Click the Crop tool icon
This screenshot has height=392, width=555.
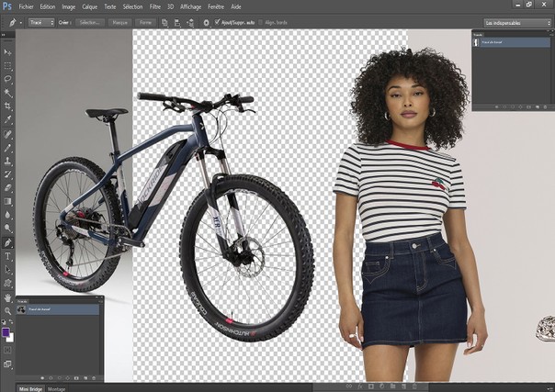pyautogui.click(x=8, y=106)
